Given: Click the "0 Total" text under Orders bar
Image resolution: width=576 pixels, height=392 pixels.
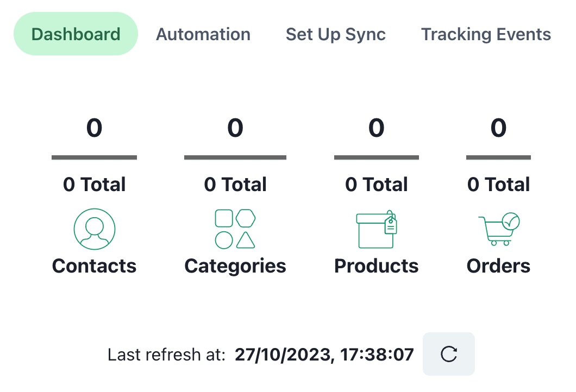Looking at the screenshot, I should point(499,185).
